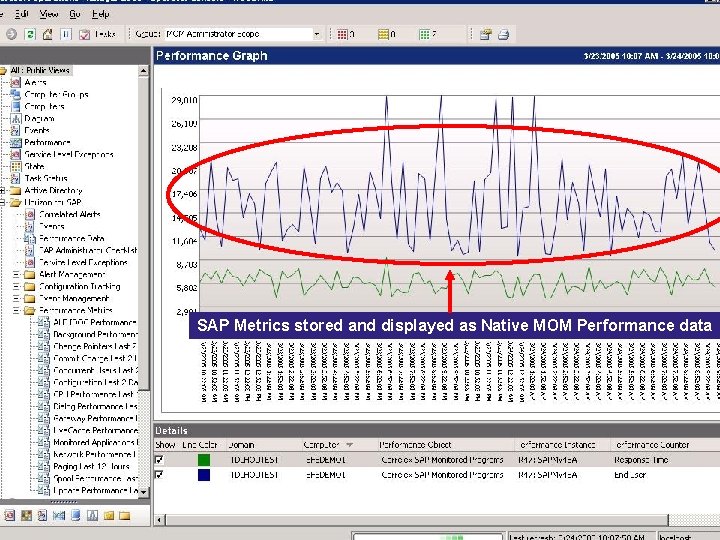This screenshot has height=540, width=720.
Task: Switch to Performance view bottom navigation icon
Action: (59, 516)
